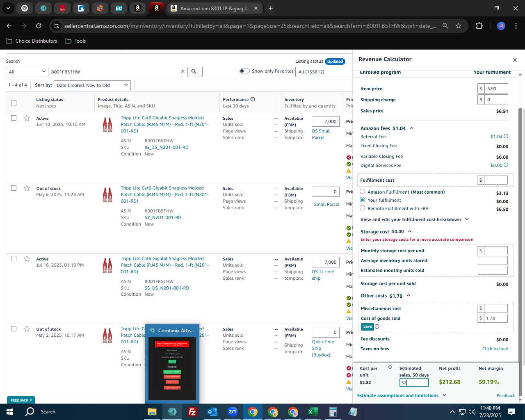Open SKU link SS_DS_N201-001-RD
The width and height of the screenshot is (525, 420).
point(167,288)
